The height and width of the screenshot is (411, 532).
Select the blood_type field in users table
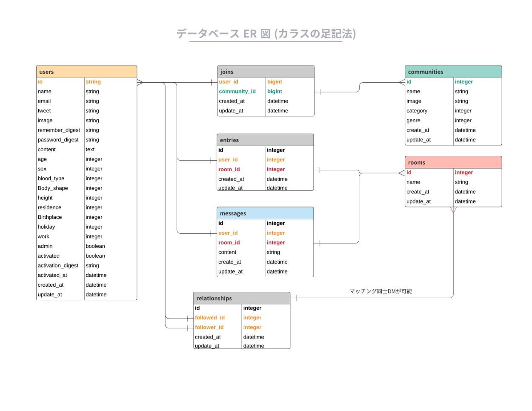tap(51, 178)
